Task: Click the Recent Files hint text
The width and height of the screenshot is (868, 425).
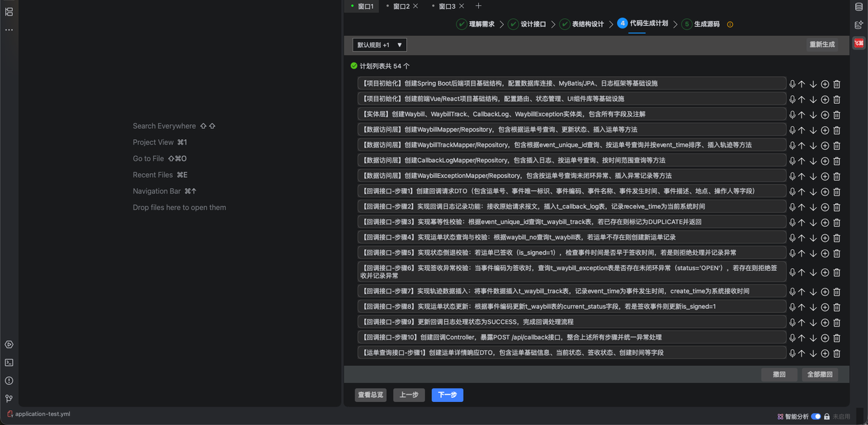Action: 153,175
